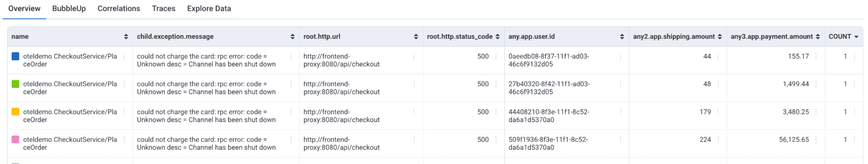Open the Explore Data tab
868x164 pixels.
pyautogui.click(x=209, y=9)
